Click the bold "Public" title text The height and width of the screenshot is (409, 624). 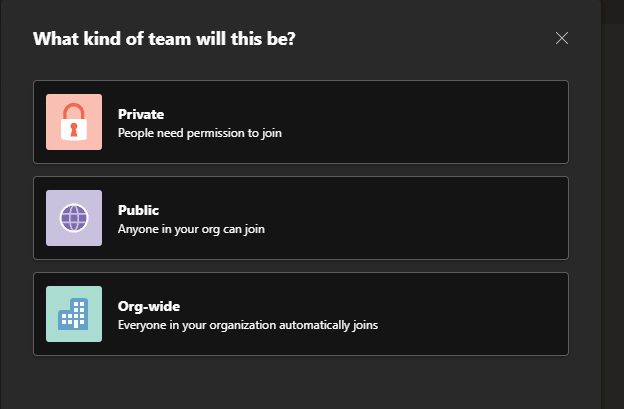138,210
